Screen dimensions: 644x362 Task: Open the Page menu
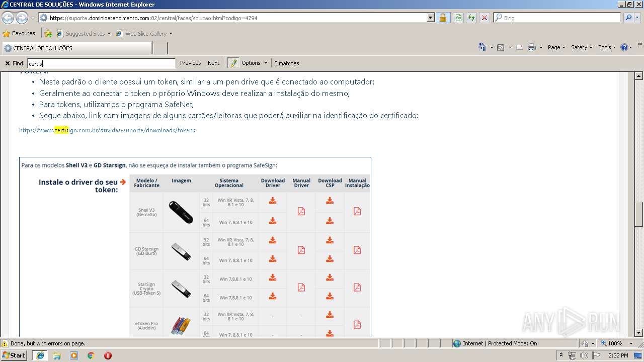556,47
